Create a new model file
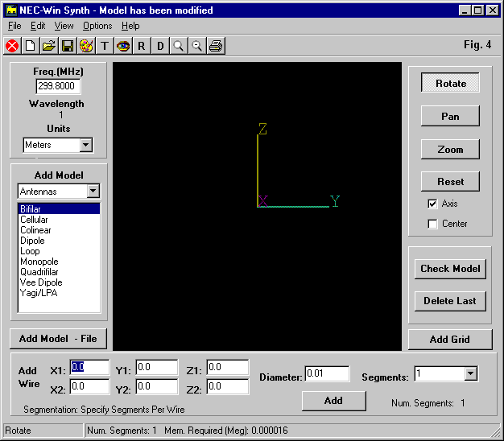This screenshot has height=441, width=504. [31, 46]
